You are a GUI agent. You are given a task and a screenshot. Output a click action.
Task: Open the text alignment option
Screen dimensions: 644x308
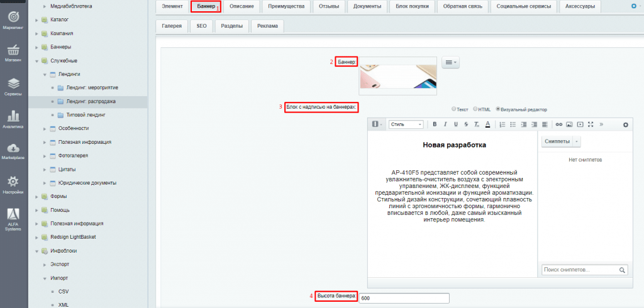coord(545,124)
